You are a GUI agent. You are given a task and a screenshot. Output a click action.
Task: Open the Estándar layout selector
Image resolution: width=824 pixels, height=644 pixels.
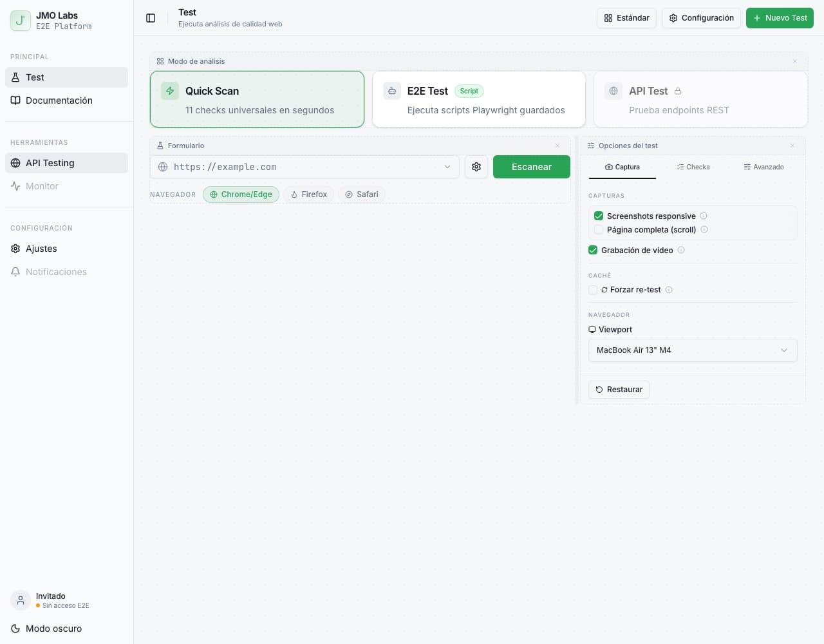click(627, 18)
